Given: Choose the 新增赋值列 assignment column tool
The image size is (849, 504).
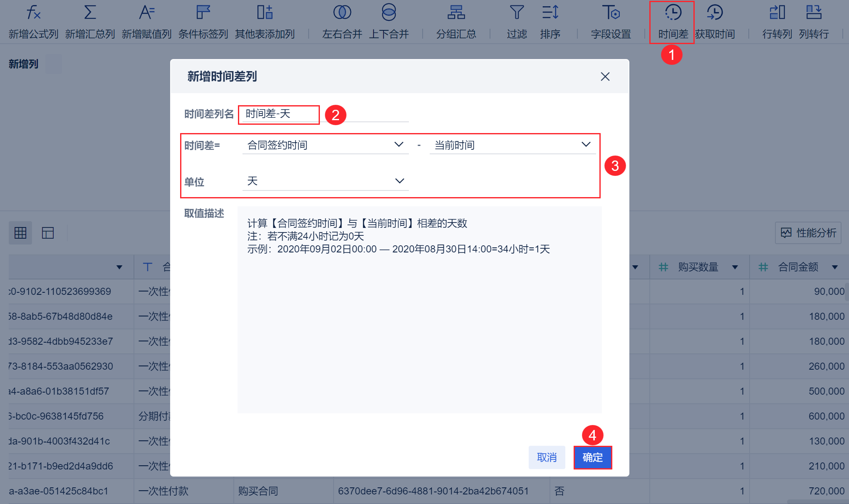Looking at the screenshot, I should [x=146, y=22].
